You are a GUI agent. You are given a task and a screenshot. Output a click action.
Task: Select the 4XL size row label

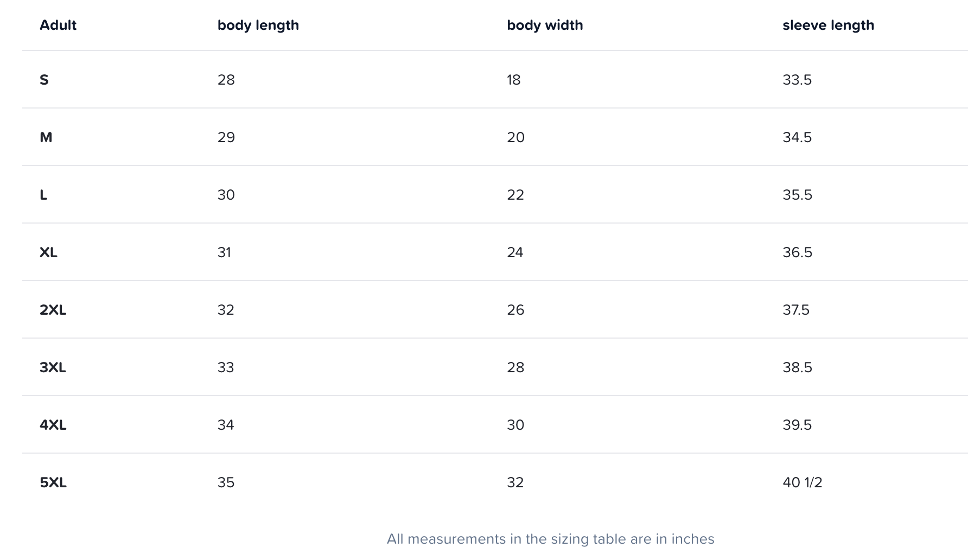point(53,425)
